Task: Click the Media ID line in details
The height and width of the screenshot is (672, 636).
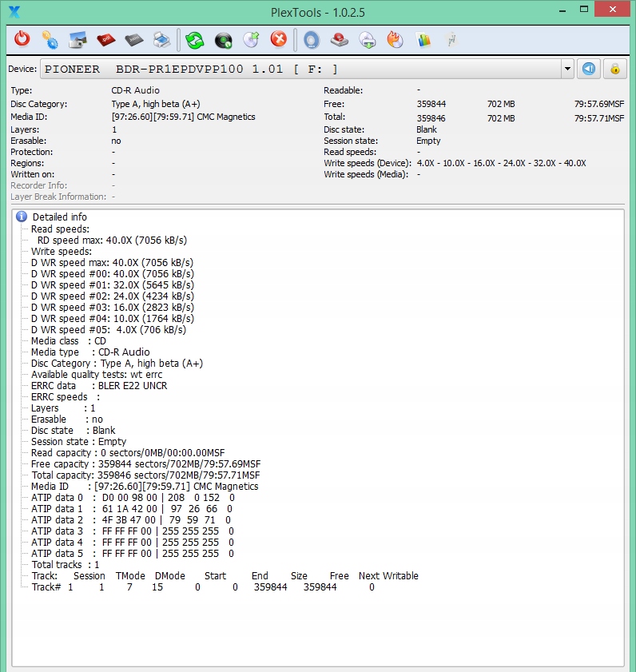Action: coord(144,487)
